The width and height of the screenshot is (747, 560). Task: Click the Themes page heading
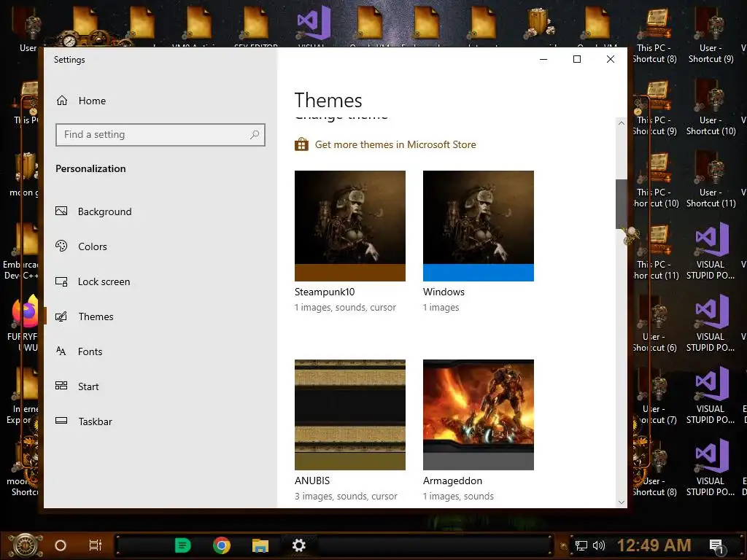click(328, 101)
